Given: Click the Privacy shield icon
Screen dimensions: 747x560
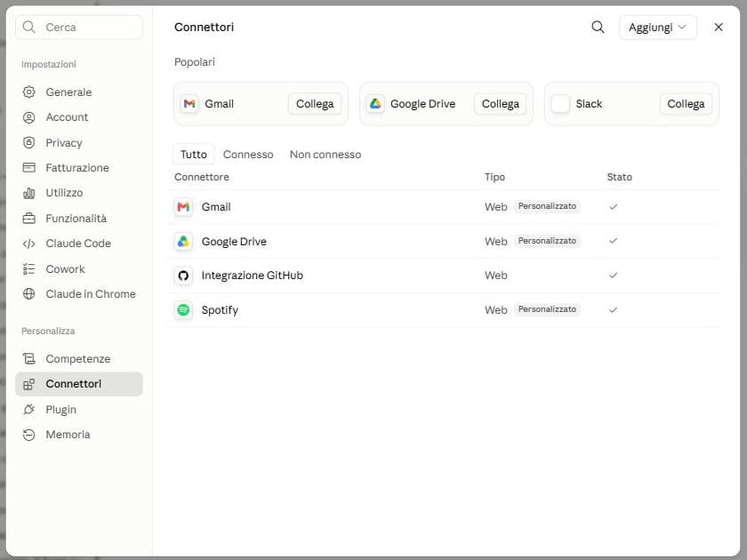Looking at the screenshot, I should point(29,142).
